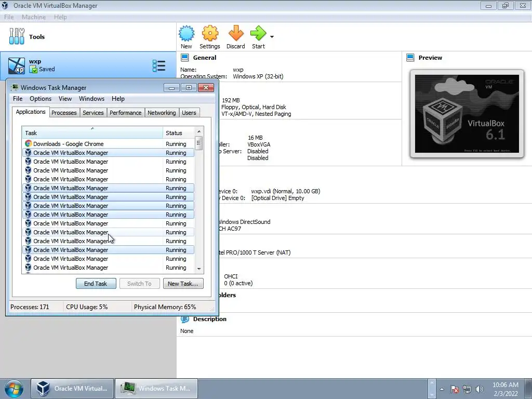This screenshot has width=532, height=399.
Task: Click the VirtualBox Manager title bar icon
Action: pos(5,5)
